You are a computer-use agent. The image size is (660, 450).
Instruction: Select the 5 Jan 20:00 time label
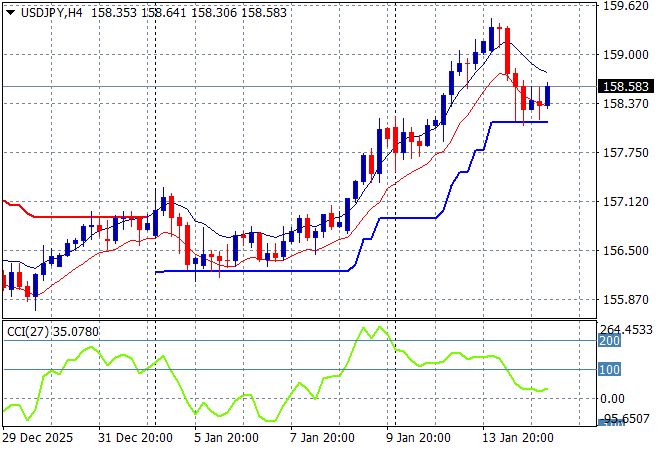[x=227, y=438]
